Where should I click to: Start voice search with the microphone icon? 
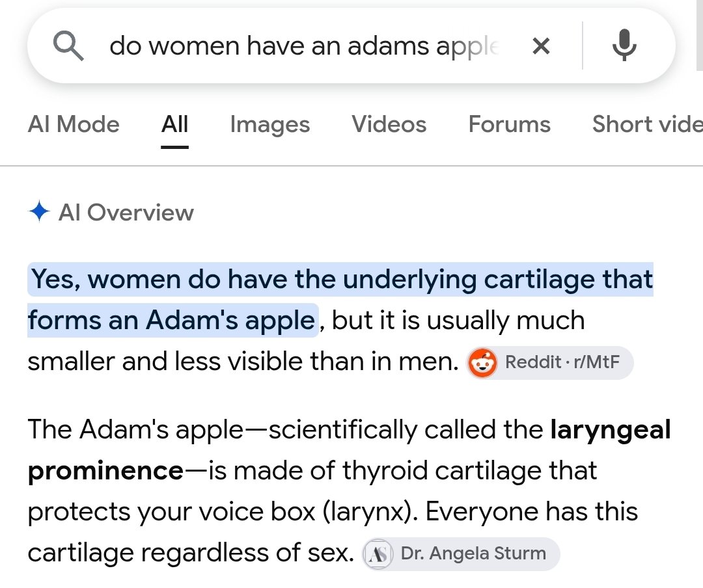tap(624, 46)
